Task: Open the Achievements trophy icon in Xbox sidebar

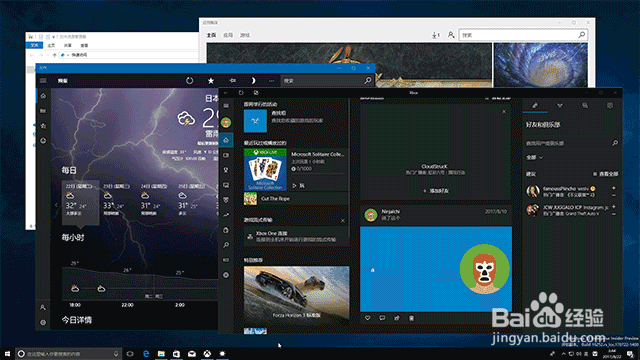Action: pos(226,170)
